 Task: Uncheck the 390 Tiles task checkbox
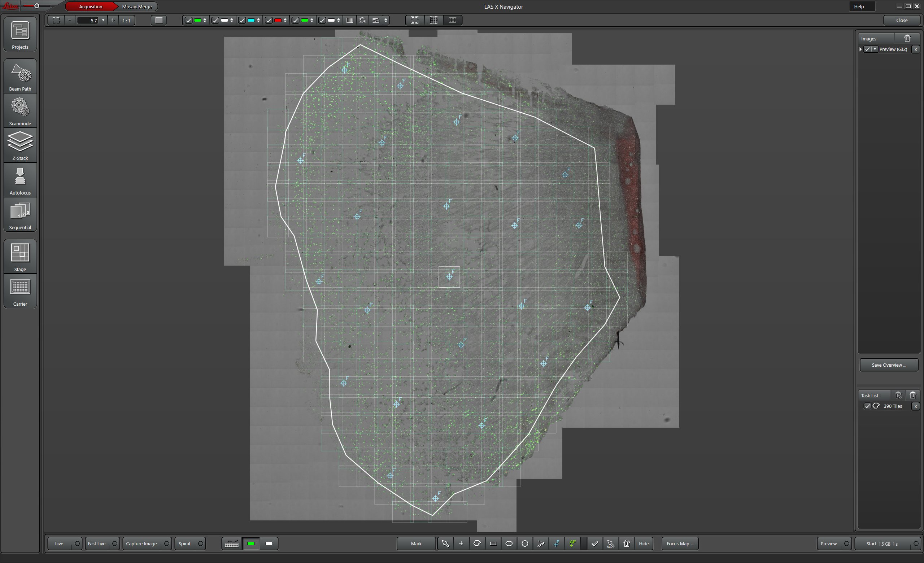[x=867, y=406]
